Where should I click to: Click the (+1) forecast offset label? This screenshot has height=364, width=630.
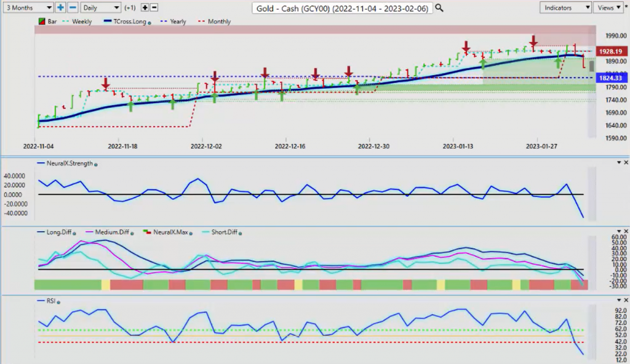[x=130, y=7]
